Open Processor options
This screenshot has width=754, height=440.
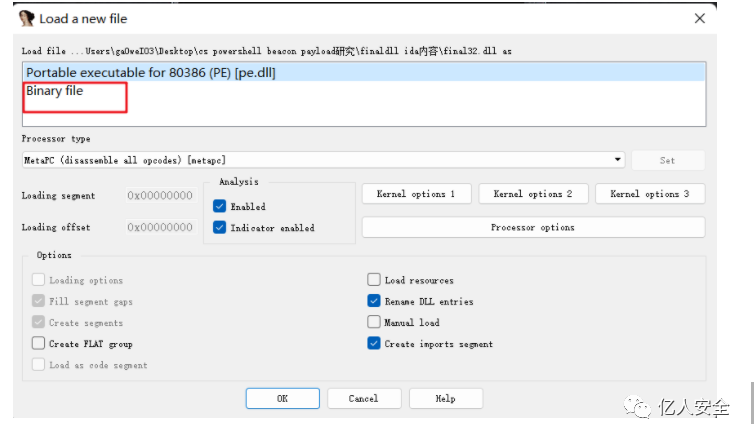pos(533,227)
